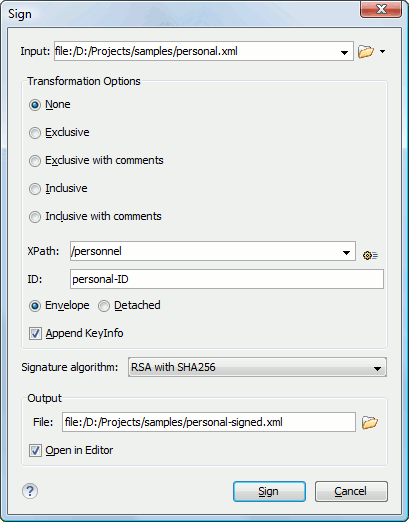
Task: Click the Sign button
Action: 269,491
